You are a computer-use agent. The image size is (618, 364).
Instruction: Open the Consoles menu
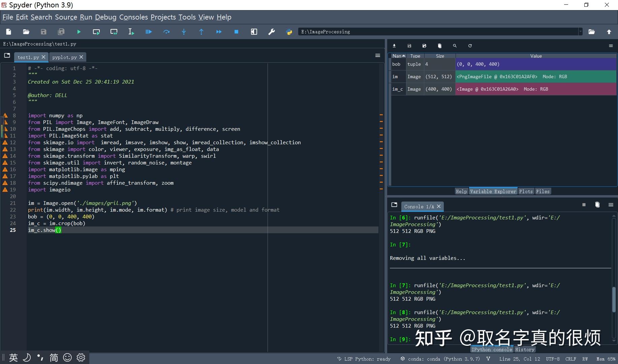click(x=133, y=17)
